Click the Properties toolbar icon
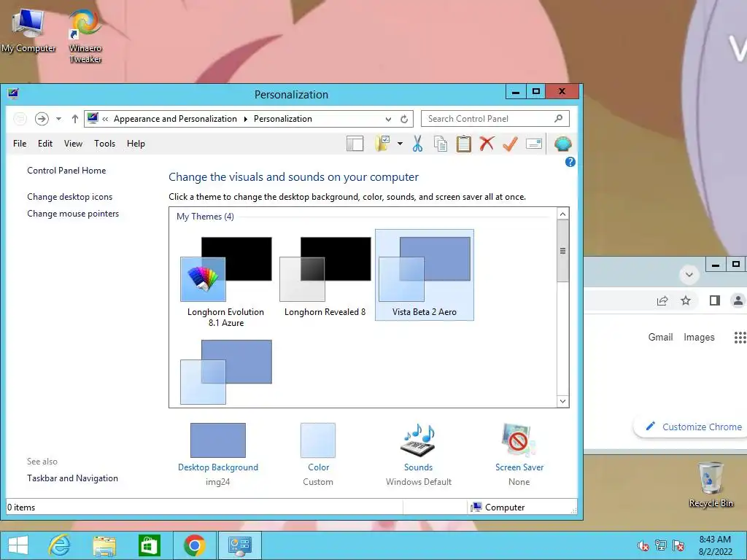Viewport: 747px width, 560px height. (x=533, y=144)
